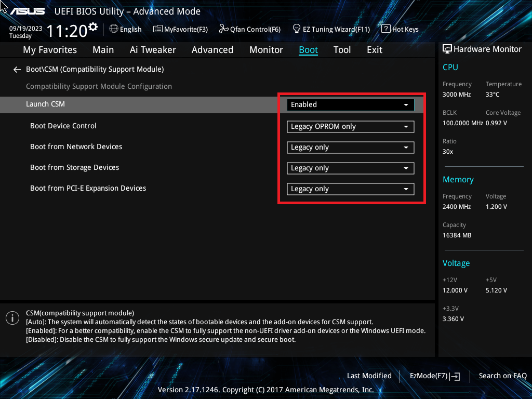Set Launch CSM to Disabled
Image resolution: width=532 pixels, height=399 pixels.
[350, 104]
